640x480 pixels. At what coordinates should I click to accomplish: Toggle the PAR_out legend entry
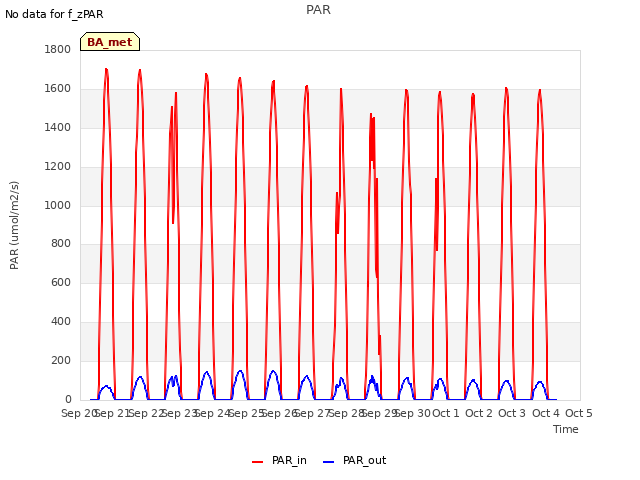[x=354, y=460]
